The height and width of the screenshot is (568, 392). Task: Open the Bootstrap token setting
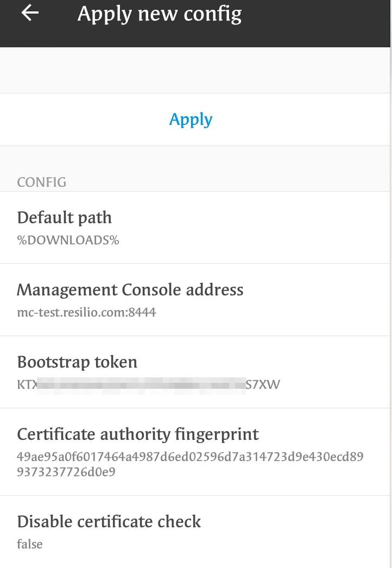77,362
